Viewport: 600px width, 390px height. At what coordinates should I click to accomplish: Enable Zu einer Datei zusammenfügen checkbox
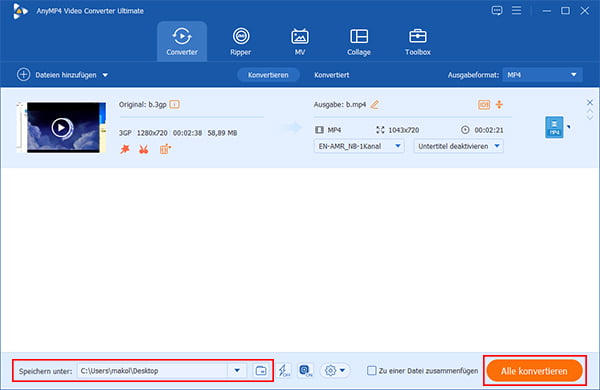tap(371, 370)
